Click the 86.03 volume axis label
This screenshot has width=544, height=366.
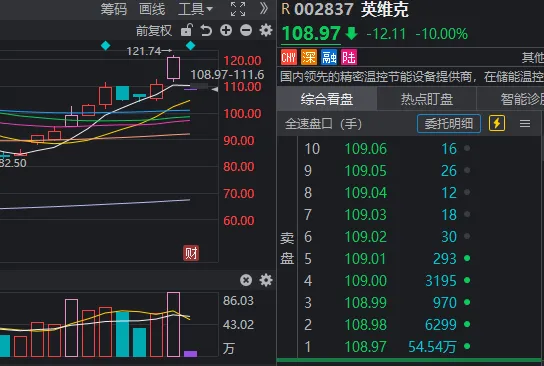point(238,300)
